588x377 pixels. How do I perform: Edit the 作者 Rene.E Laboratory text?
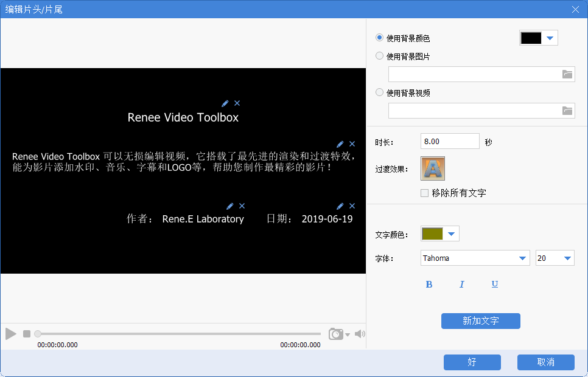click(x=230, y=206)
